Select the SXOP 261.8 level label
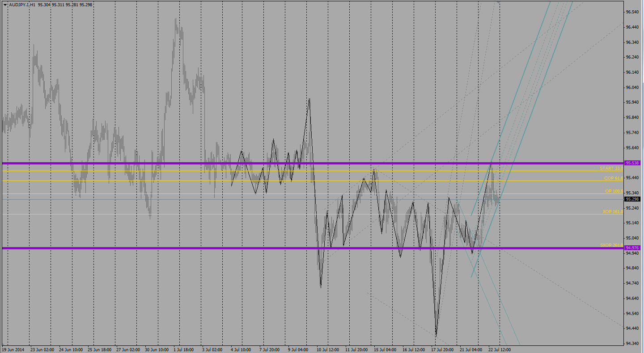 click(x=611, y=245)
